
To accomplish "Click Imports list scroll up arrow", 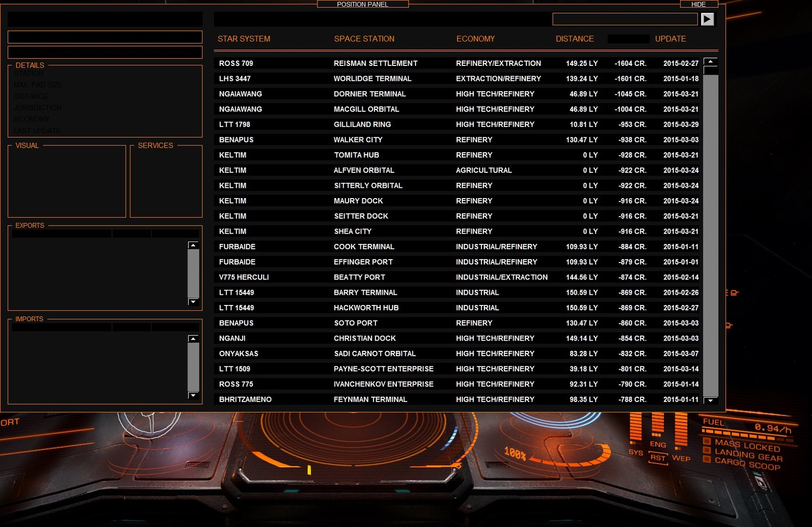I will (193, 339).
